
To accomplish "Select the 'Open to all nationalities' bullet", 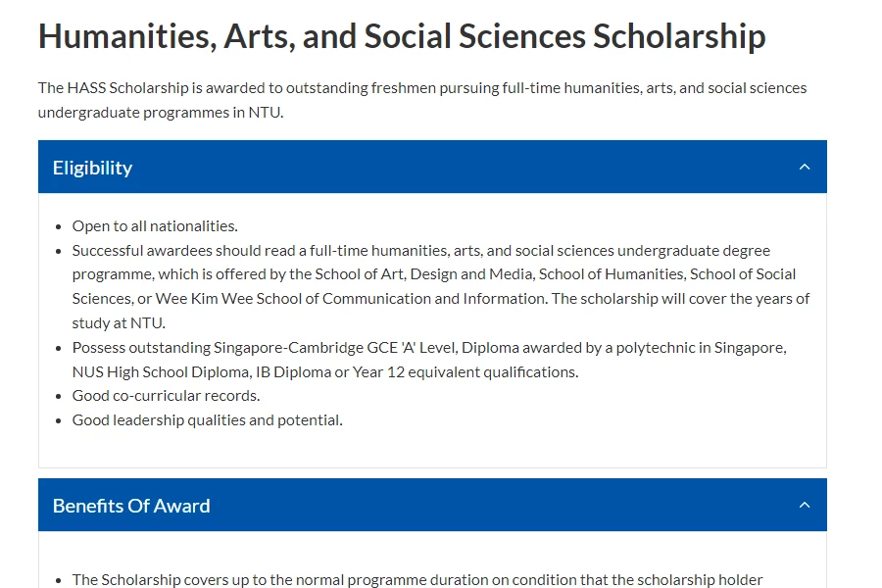I will pos(155,226).
